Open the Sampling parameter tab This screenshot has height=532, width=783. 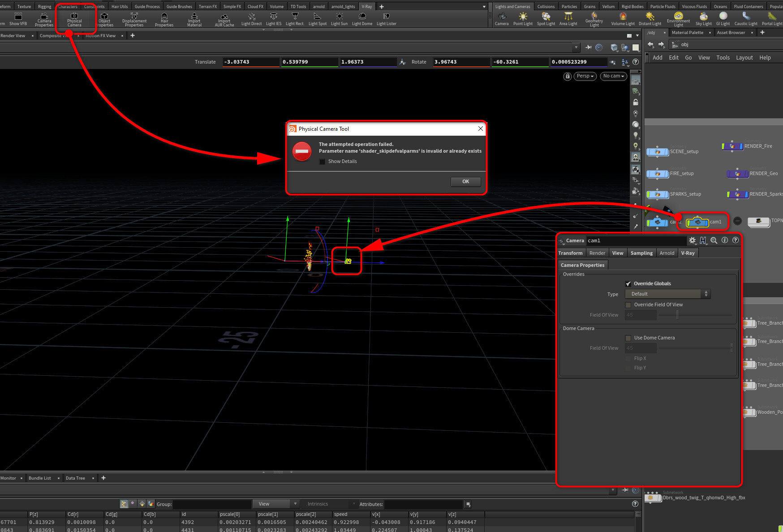tap(641, 253)
